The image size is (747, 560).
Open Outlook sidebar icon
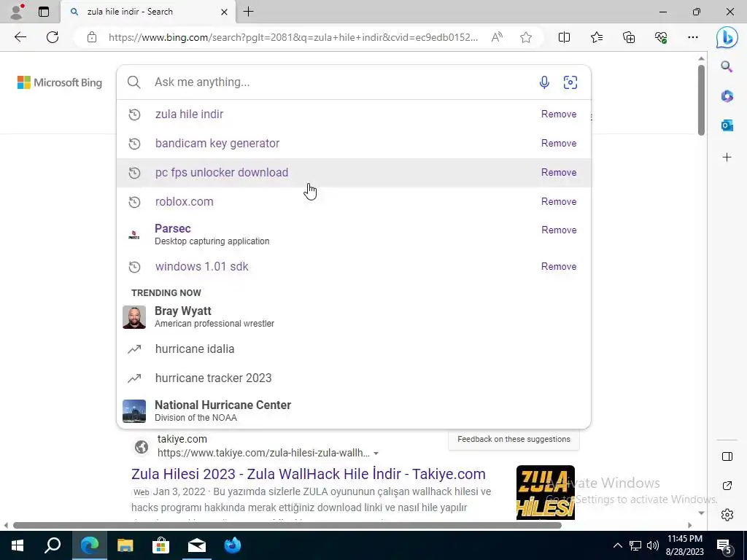point(727,125)
